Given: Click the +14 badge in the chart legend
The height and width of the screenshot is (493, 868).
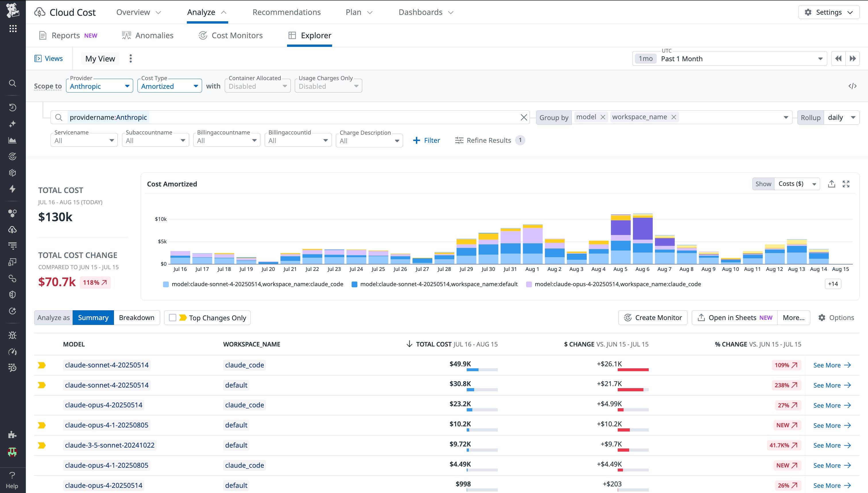Looking at the screenshot, I should click(x=832, y=284).
